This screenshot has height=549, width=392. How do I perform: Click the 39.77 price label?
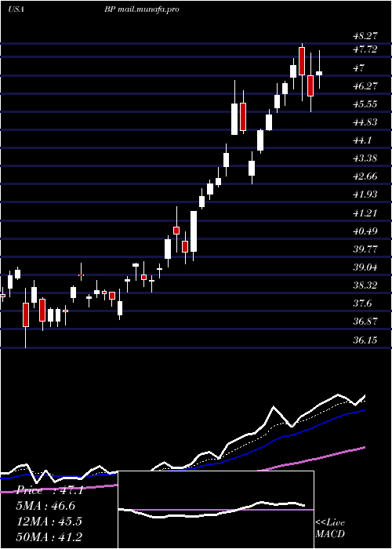[365, 249]
